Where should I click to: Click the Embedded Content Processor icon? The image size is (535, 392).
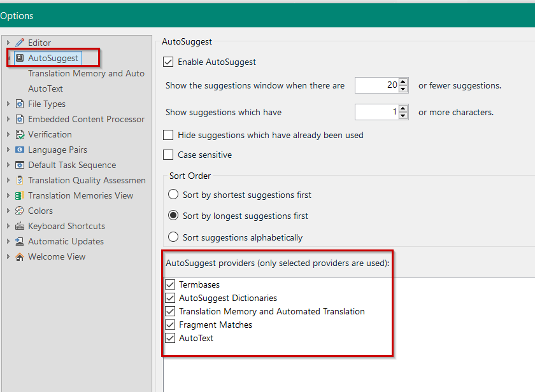click(20, 119)
